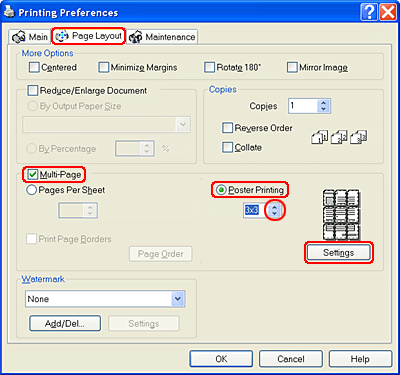The image size is (400, 375).
Task: Switch to the Main tab
Action: (30, 37)
